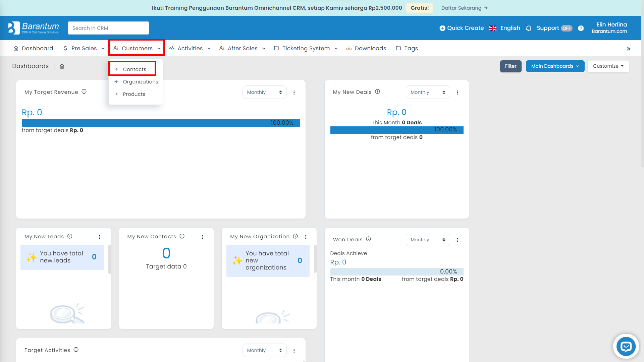This screenshot has width=644, height=362.
Task: Open Target Activities three-dot menu
Action: coord(294,351)
